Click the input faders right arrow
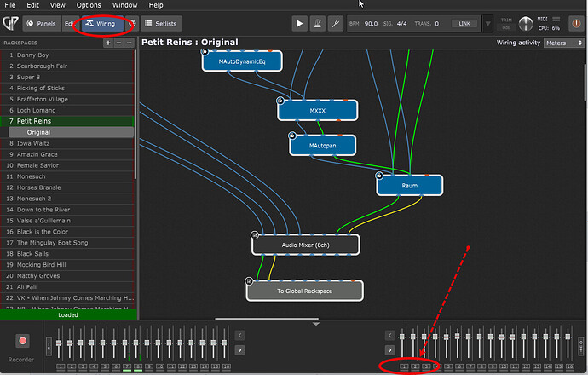 pos(240,350)
